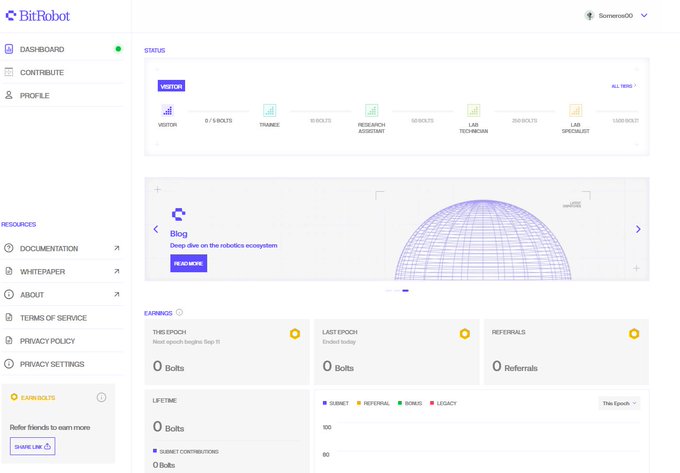Click the Blog heading
Viewport: 680px width, 473px height.
coord(179,234)
